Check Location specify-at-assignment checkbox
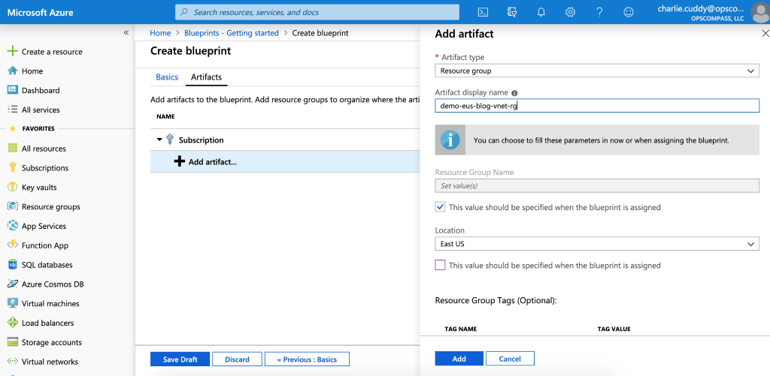770x376 pixels. click(440, 265)
